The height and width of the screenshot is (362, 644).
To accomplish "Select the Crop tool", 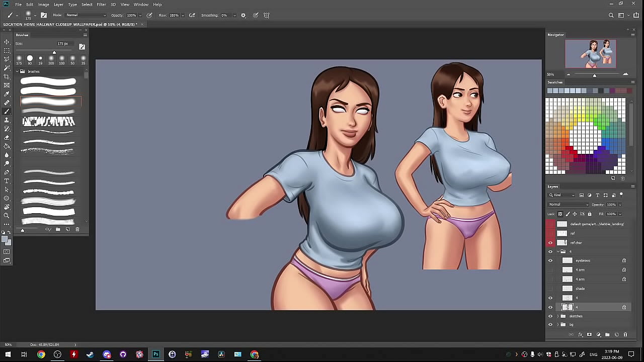I will 7,76.
